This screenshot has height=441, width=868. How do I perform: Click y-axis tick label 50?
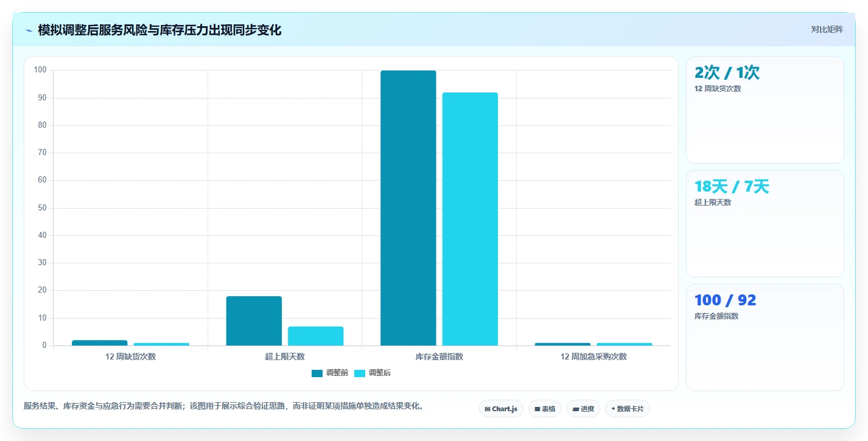coord(42,208)
